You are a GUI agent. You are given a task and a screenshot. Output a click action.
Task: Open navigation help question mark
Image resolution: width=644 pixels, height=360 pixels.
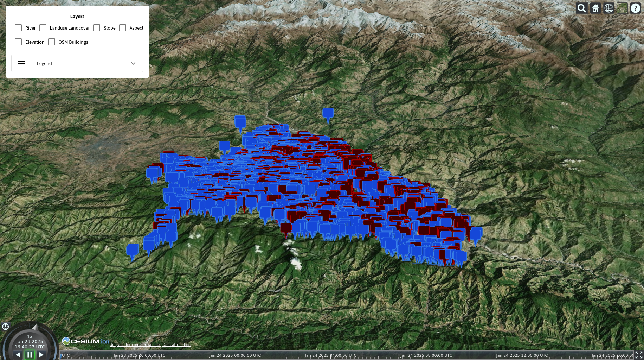(636, 8)
